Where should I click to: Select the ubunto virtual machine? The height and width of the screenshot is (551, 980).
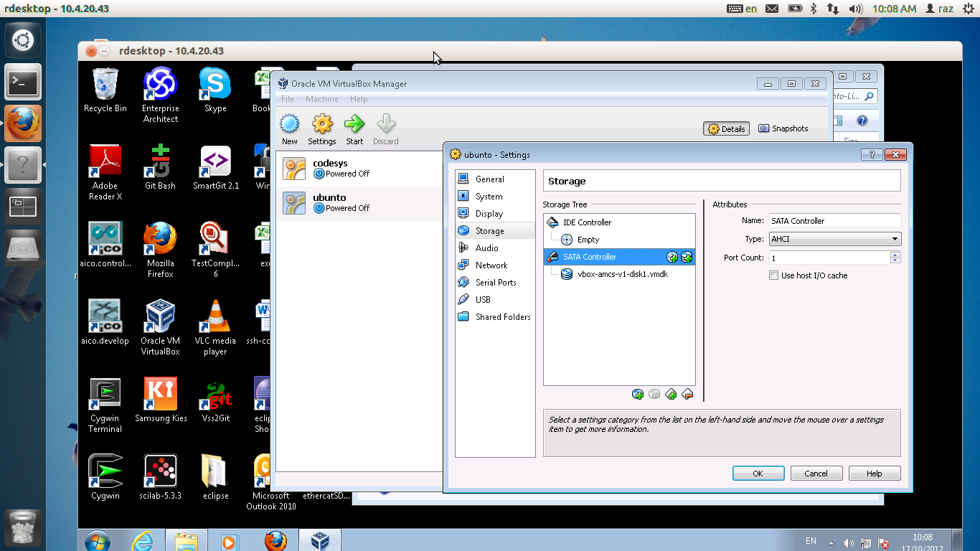(359, 203)
